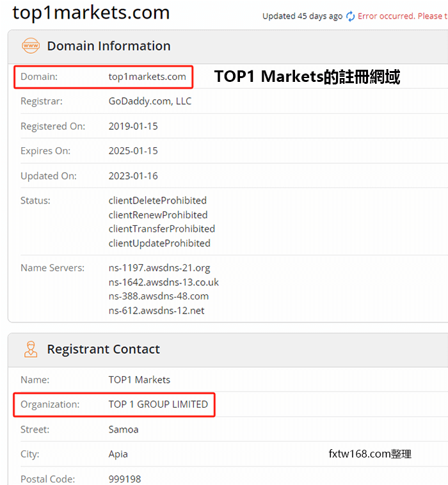Click status clientRenewProhibited
The image size is (448, 485).
point(158,214)
